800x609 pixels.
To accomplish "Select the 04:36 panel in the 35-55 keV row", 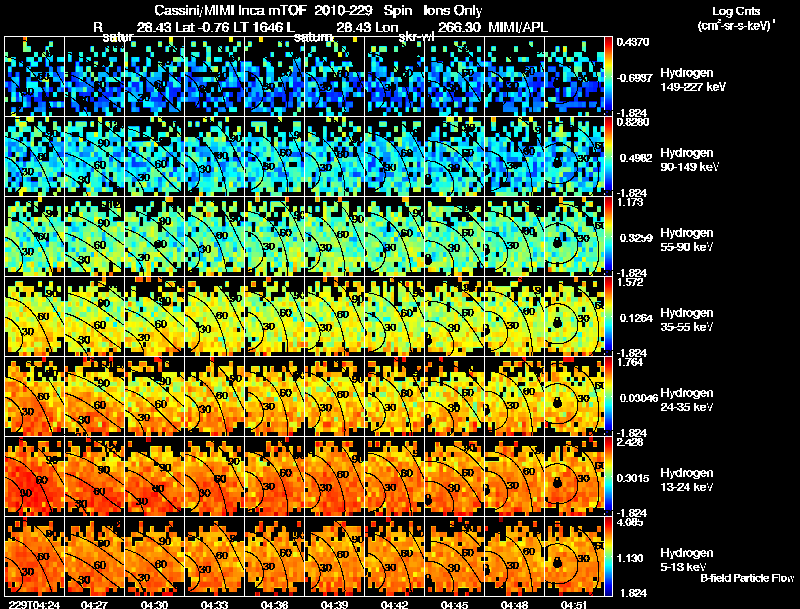I will tap(274, 316).
